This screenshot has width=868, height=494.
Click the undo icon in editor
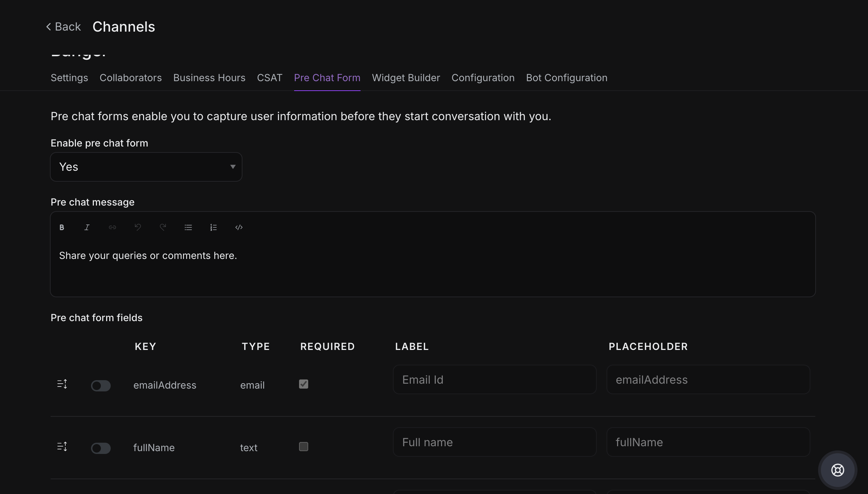[x=138, y=227]
